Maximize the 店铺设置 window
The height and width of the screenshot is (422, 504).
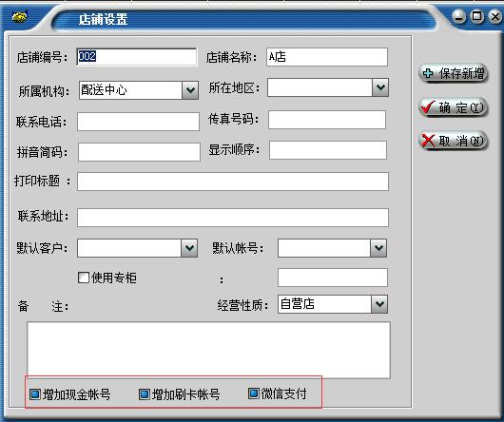477,16
